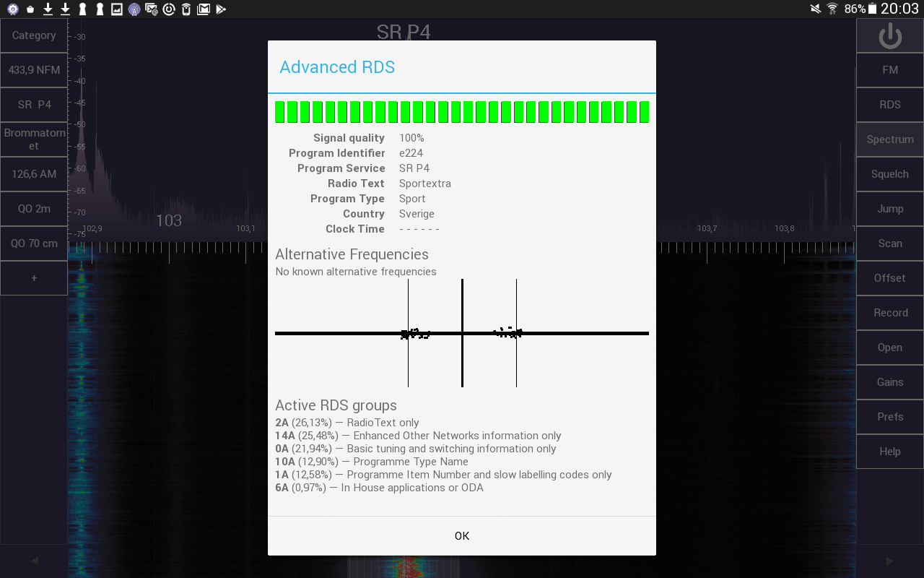Image resolution: width=924 pixels, height=578 pixels.
Task: Open the RDS menu button
Action: click(x=889, y=105)
